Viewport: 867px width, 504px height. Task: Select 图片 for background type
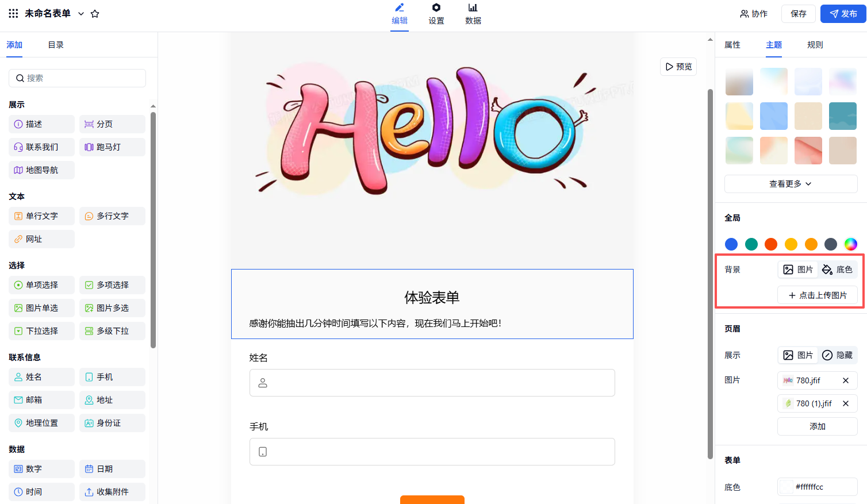[x=798, y=270]
